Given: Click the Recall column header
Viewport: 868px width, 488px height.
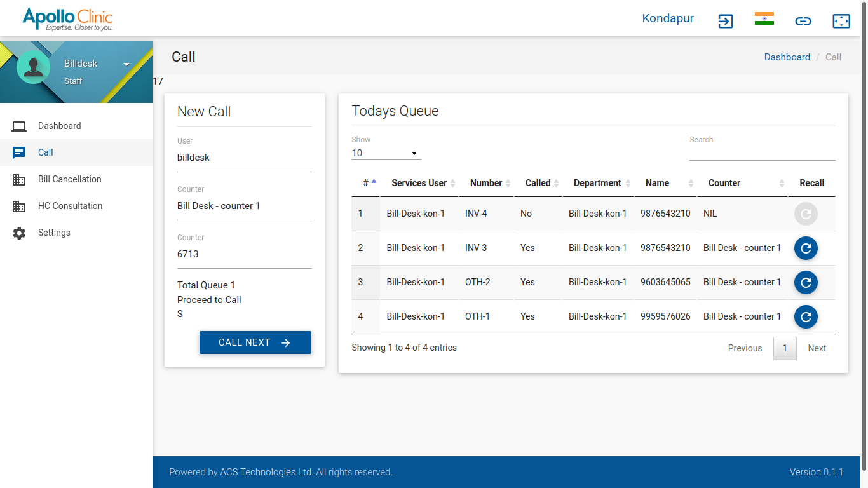Looking at the screenshot, I should tap(811, 183).
